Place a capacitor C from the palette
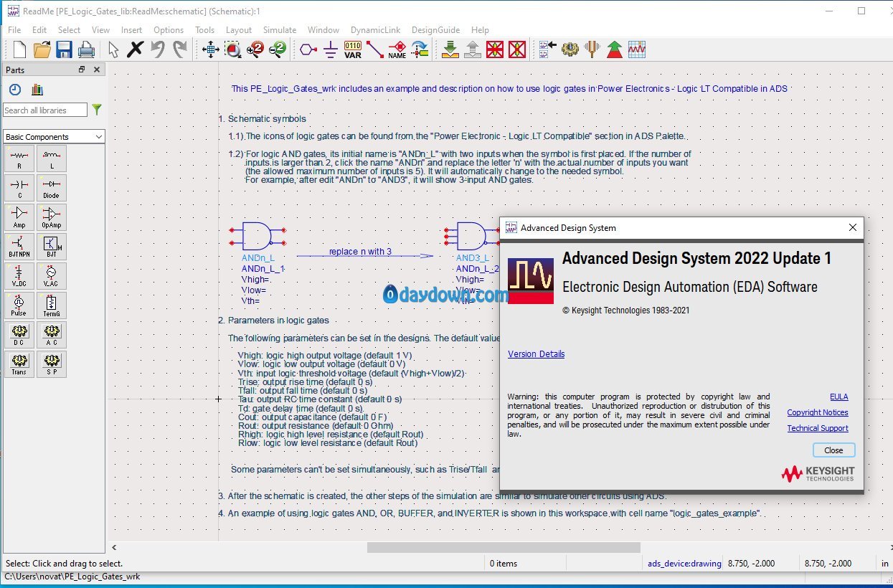The width and height of the screenshot is (893, 588). point(19,188)
